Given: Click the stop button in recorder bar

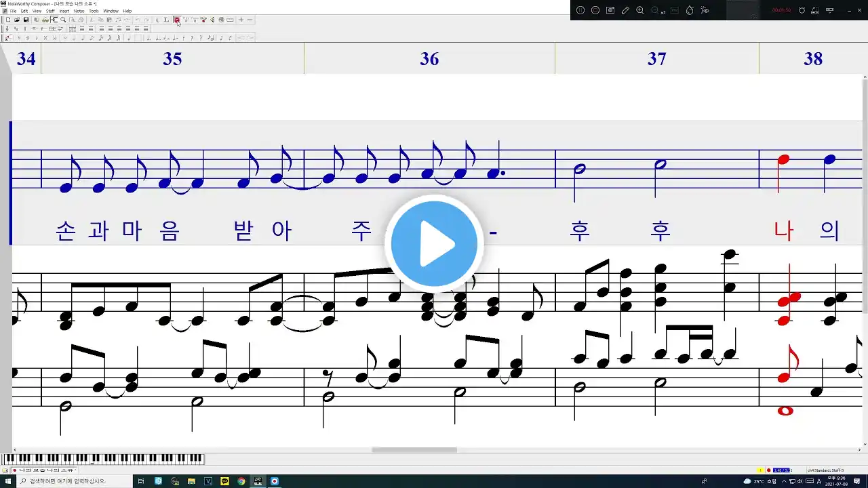Looking at the screenshot, I should (x=595, y=10).
